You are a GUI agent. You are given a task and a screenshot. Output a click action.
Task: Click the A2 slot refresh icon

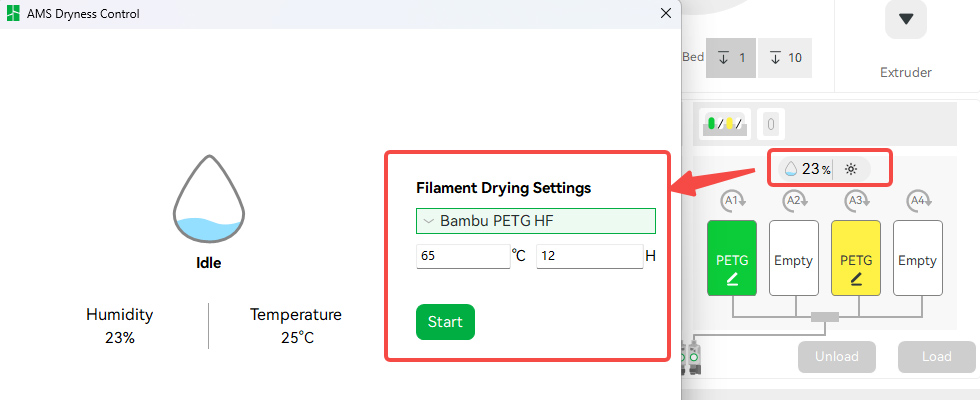(794, 201)
